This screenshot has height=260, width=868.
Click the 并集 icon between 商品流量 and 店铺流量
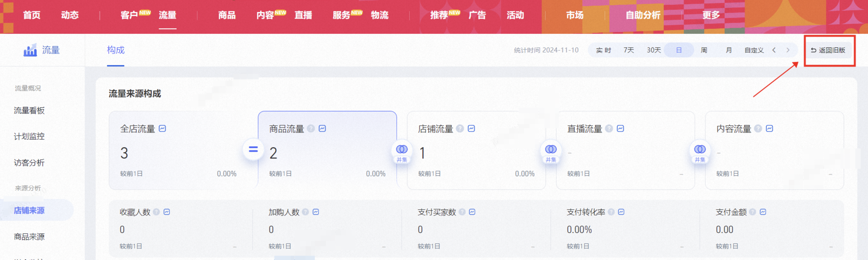[402, 152]
